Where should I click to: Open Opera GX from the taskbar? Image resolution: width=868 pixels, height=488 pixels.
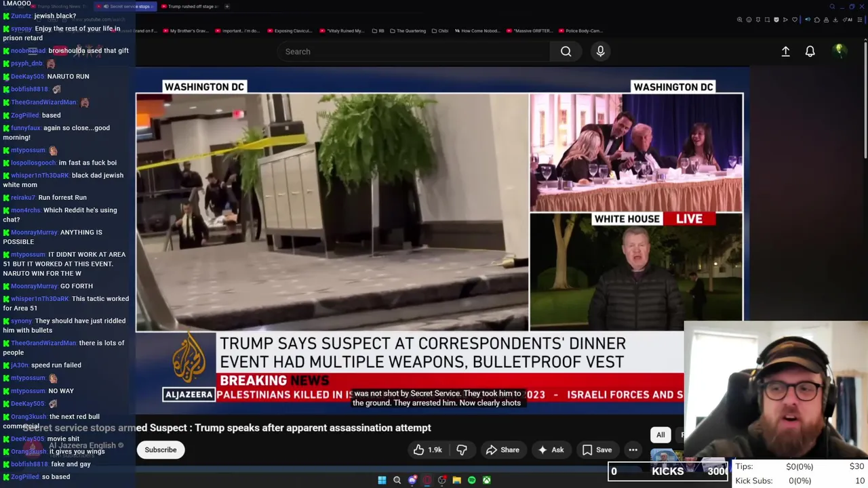427,481
